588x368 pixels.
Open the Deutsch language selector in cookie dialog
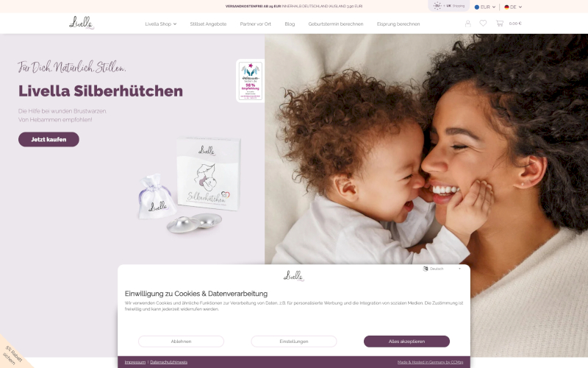[x=442, y=269]
